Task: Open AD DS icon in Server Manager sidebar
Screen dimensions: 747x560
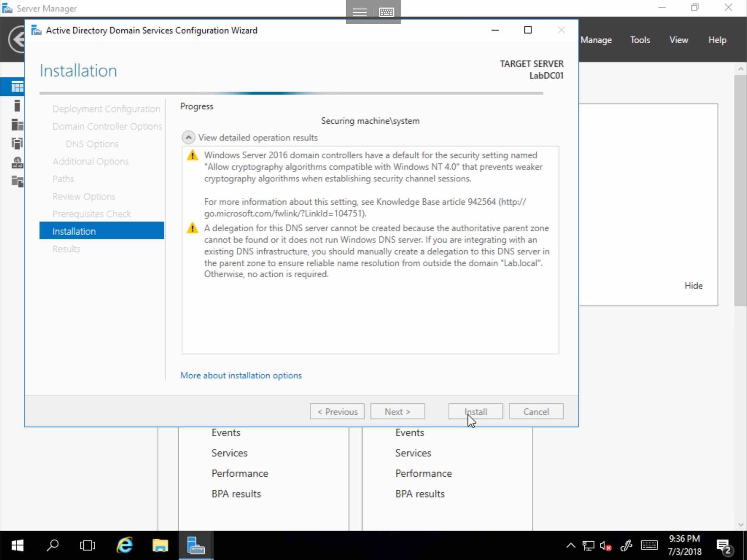Action: point(17,143)
